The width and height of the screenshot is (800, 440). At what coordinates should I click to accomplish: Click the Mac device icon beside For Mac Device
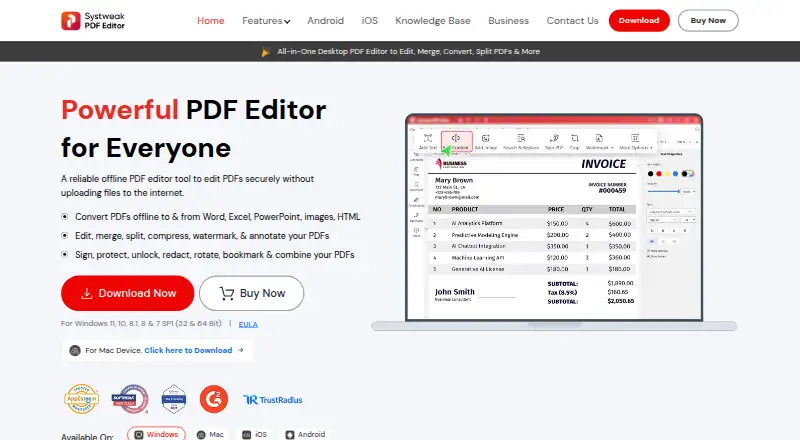[75, 351]
